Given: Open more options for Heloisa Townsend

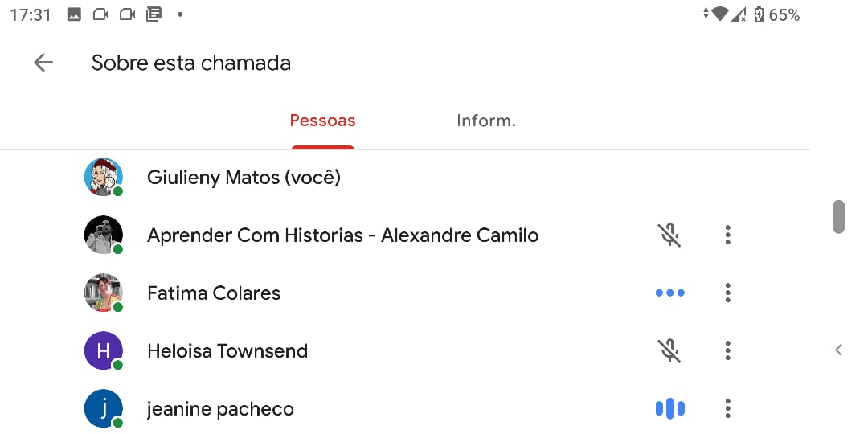Looking at the screenshot, I should pyautogui.click(x=727, y=350).
